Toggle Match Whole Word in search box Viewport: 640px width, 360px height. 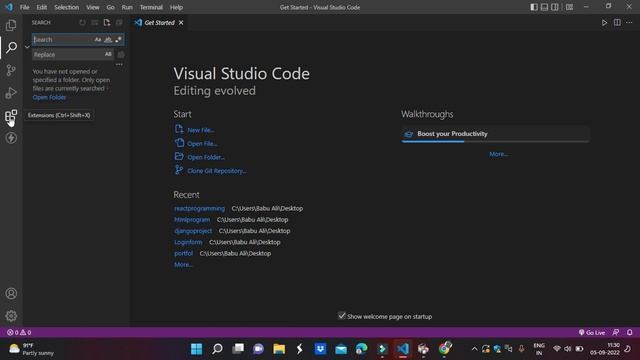point(108,40)
